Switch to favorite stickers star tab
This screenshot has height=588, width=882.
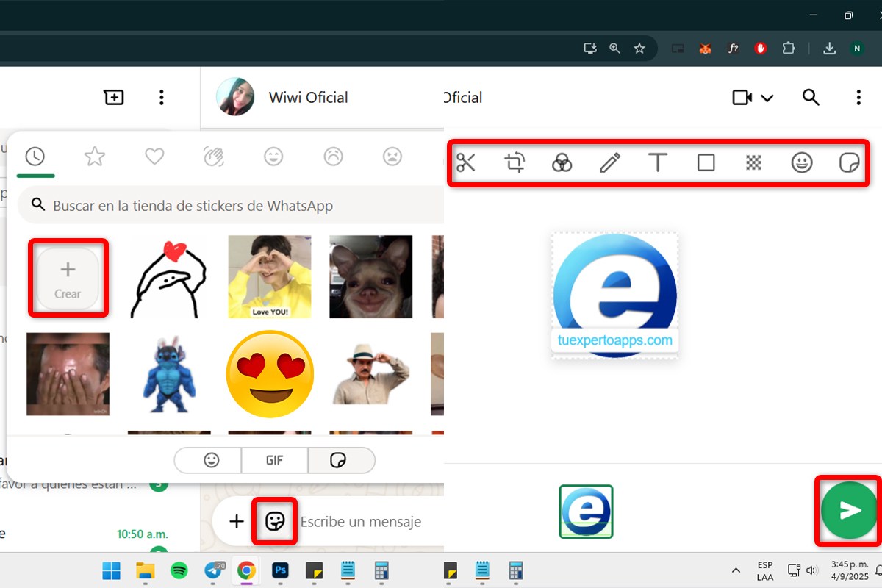click(x=95, y=156)
